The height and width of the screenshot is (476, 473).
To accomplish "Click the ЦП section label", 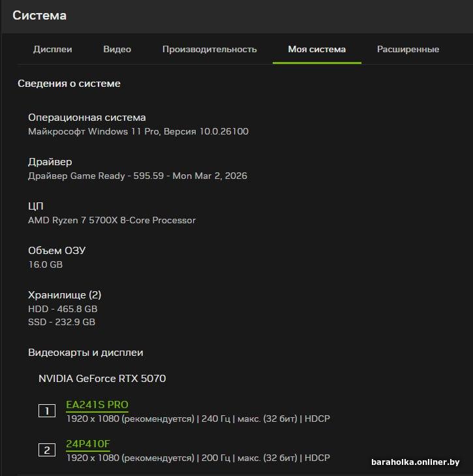I will point(36,206).
